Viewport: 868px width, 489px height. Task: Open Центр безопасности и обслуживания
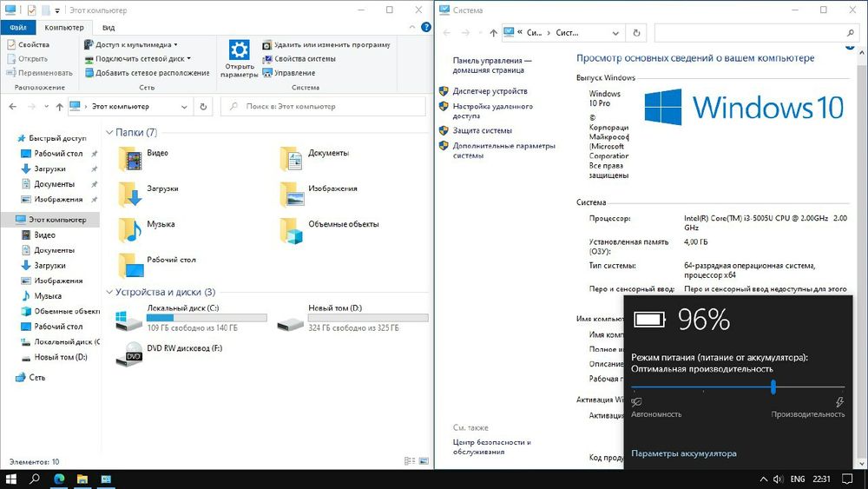coord(491,447)
